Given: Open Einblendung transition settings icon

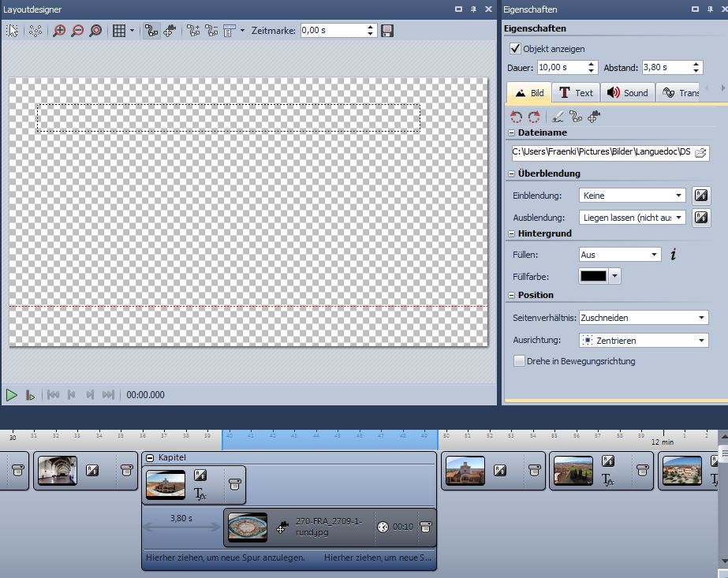Looking at the screenshot, I should pyautogui.click(x=700, y=195).
